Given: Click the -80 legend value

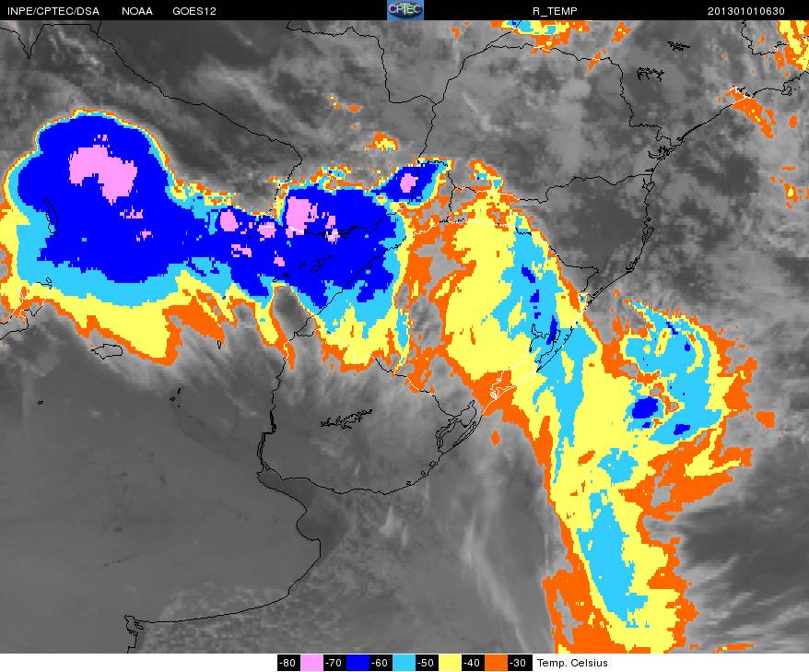Looking at the screenshot, I should [x=288, y=663].
